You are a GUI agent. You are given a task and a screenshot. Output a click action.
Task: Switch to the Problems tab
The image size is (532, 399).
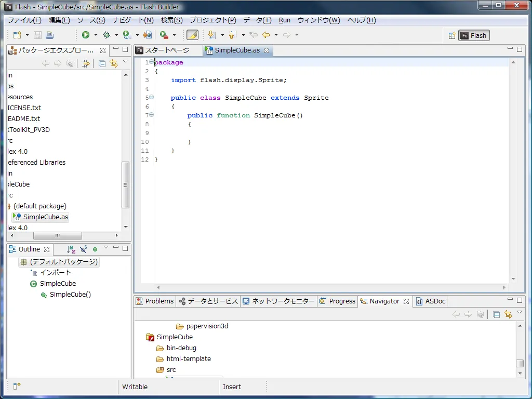155,301
